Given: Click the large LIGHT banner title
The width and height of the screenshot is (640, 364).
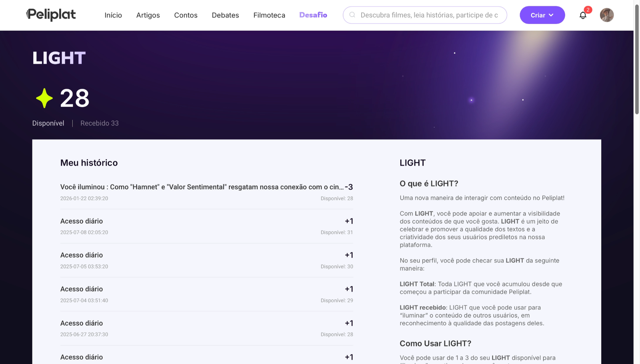Looking at the screenshot, I should pos(59,58).
